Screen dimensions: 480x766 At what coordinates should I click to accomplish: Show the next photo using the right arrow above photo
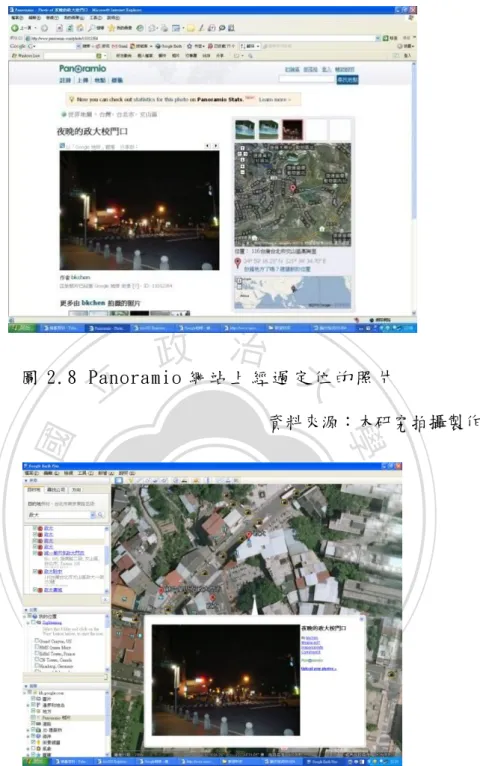point(216,146)
